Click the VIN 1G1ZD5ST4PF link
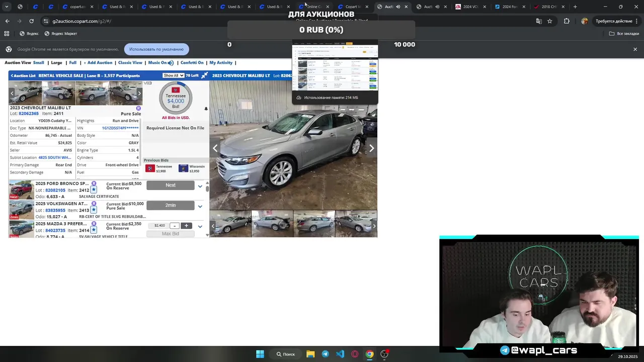 (x=120, y=128)
